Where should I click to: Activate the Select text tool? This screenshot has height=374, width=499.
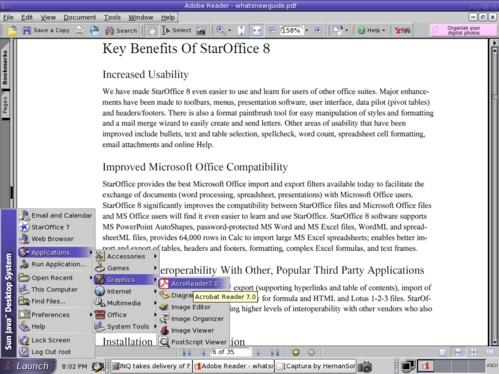176,30
